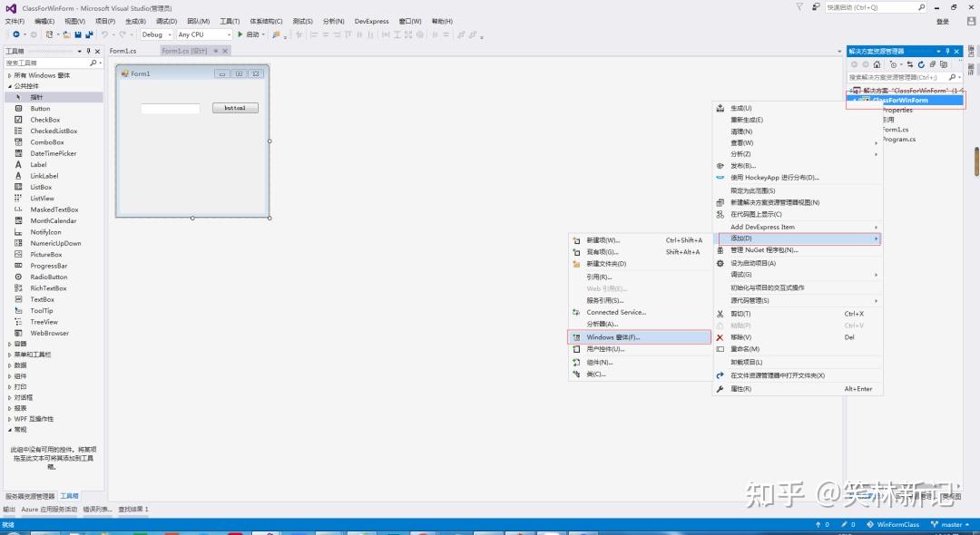This screenshot has height=535, width=980.
Task: Click the Home icon in Solution Explorer
Action: pyautogui.click(x=877, y=64)
